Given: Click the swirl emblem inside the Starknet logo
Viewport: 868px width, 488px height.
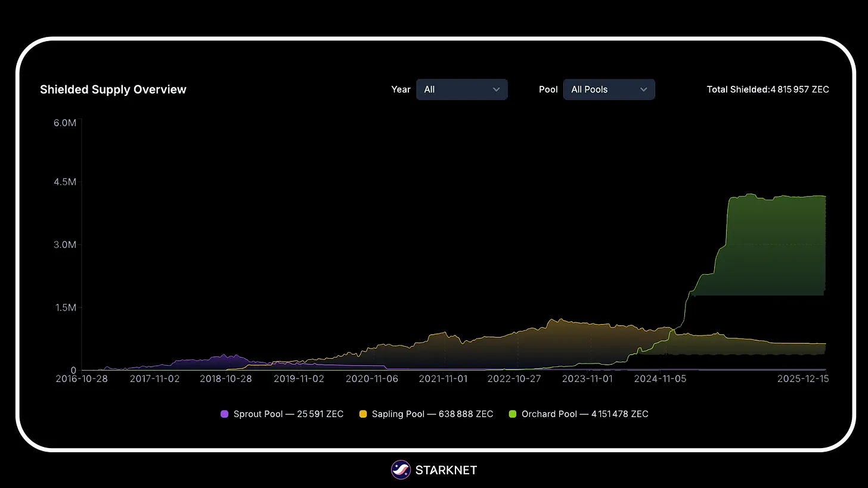Looking at the screenshot, I should [401, 470].
